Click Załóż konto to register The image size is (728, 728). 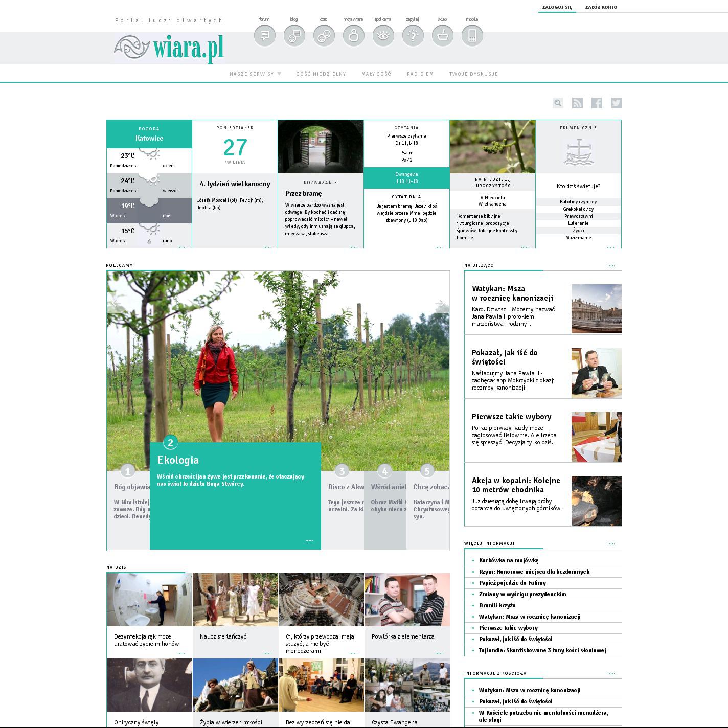pos(601,7)
